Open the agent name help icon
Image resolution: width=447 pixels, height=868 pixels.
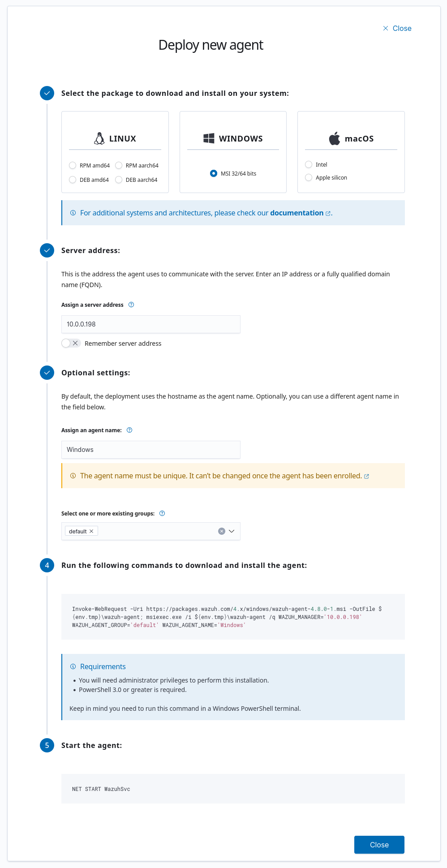[x=129, y=430]
